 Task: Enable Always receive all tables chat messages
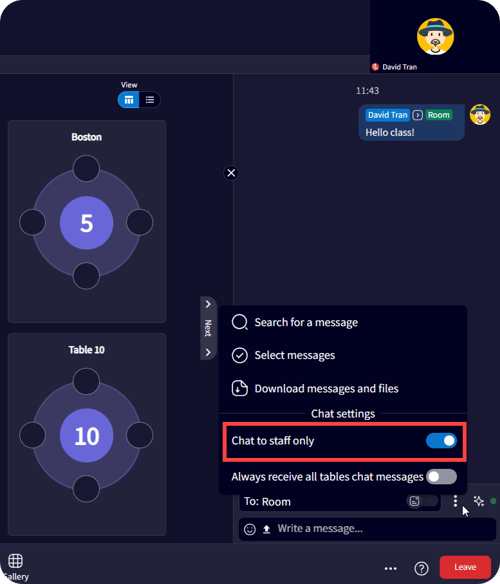coord(442,477)
